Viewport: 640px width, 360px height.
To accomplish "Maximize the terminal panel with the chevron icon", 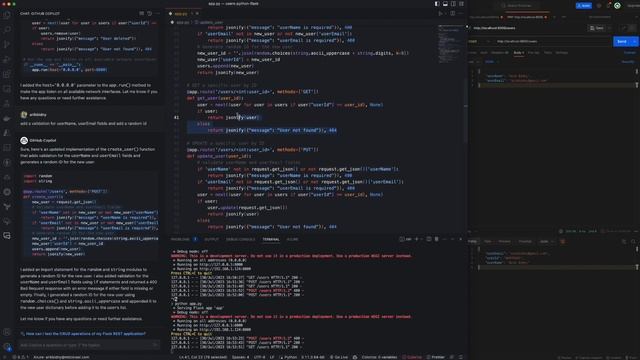I will [x=453, y=239].
